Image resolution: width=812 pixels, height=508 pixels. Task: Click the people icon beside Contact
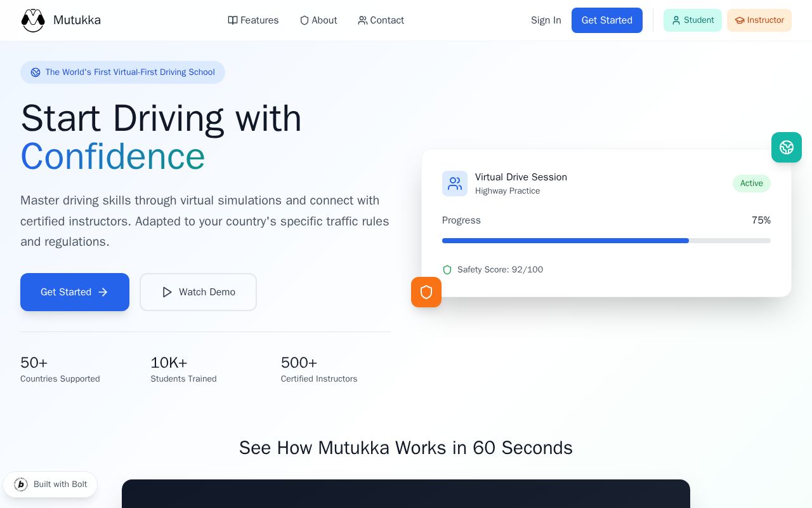363,20
